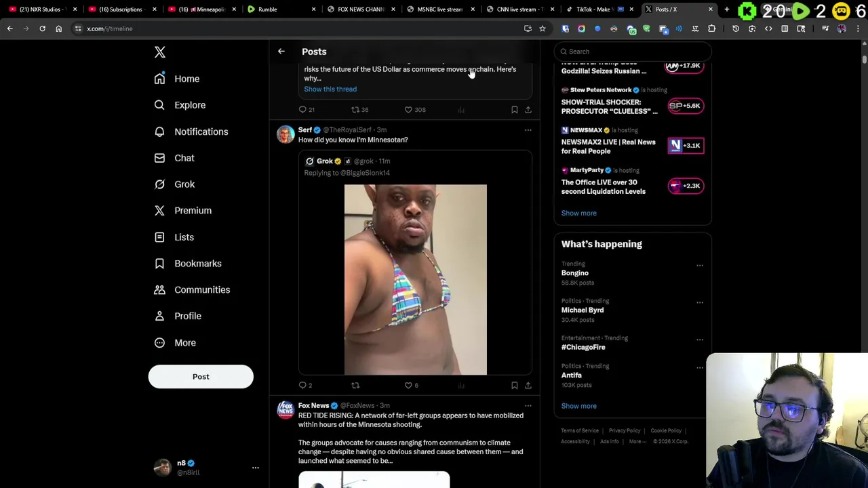Viewport: 868px width, 488px height.
Task: Open the Antifa trending topic
Action: [571, 375]
